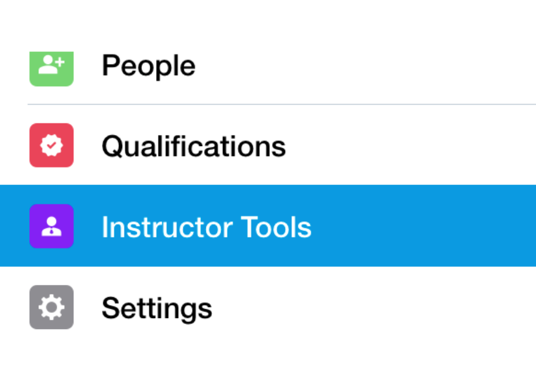
Task: Click the gray Settings gear icon
Action: coord(51,307)
